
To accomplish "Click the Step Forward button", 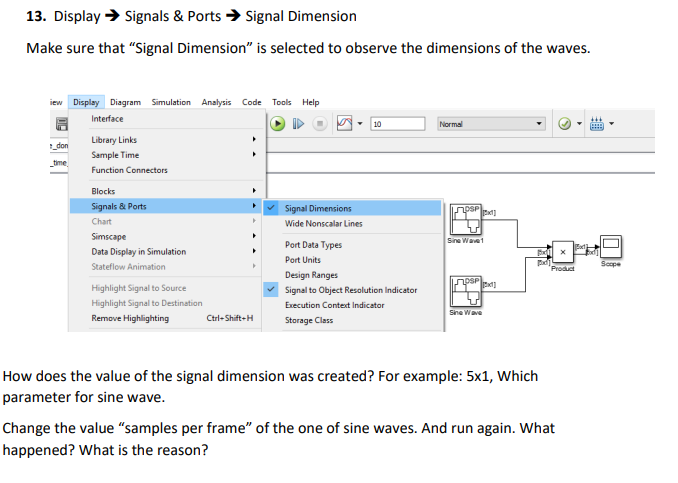I will [298, 124].
